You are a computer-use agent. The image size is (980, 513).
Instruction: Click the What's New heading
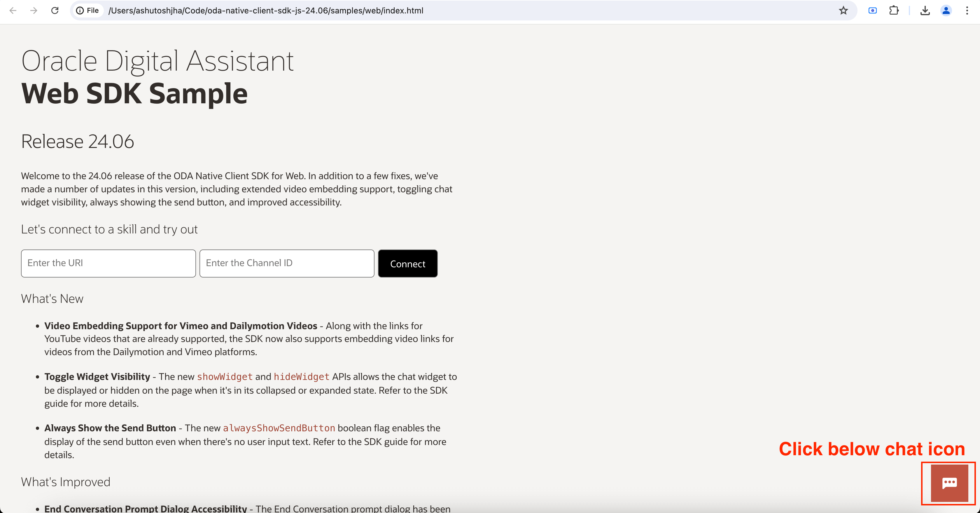click(x=52, y=299)
